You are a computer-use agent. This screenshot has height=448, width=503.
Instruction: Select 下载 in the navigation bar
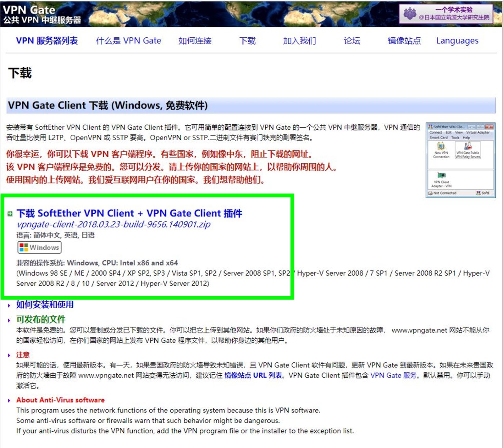click(x=247, y=41)
